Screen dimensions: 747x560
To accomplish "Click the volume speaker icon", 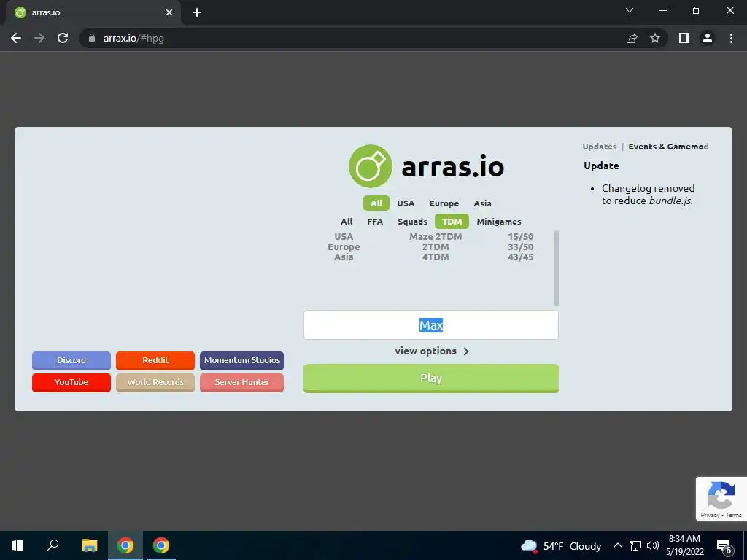I will pyautogui.click(x=653, y=545).
